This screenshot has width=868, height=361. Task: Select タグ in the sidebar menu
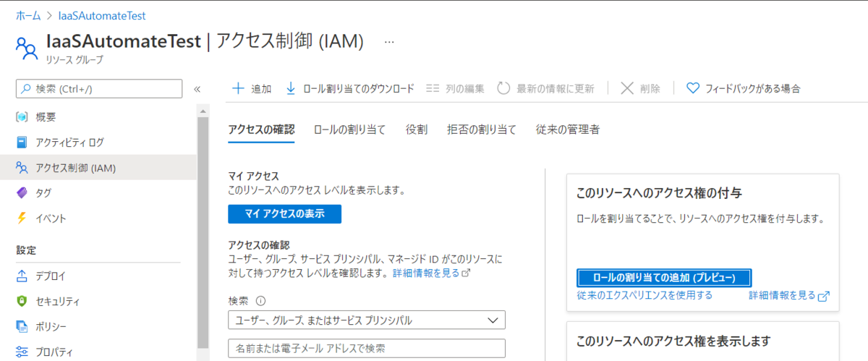click(98, 193)
